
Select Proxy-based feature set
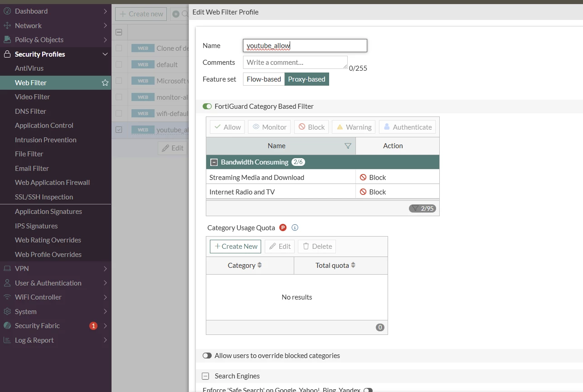[x=307, y=79]
